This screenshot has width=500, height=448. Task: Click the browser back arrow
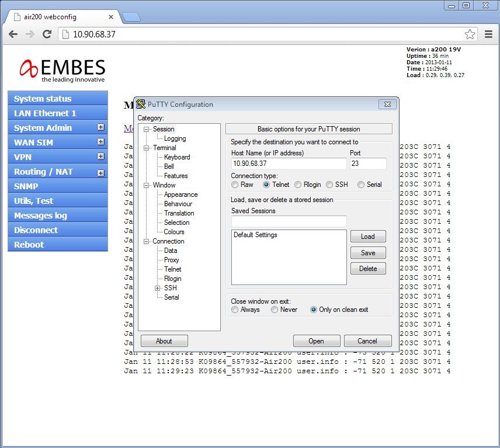(x=13, y=34)
